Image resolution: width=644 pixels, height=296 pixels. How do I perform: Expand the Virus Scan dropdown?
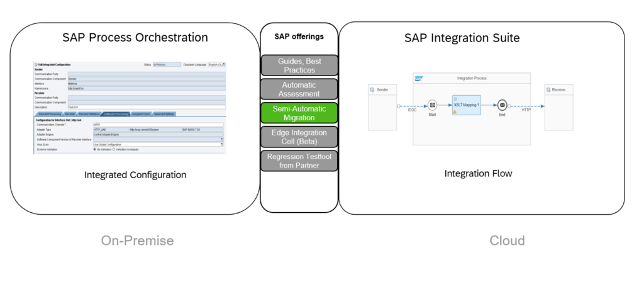pyautogui.click(x=221, y=144)
